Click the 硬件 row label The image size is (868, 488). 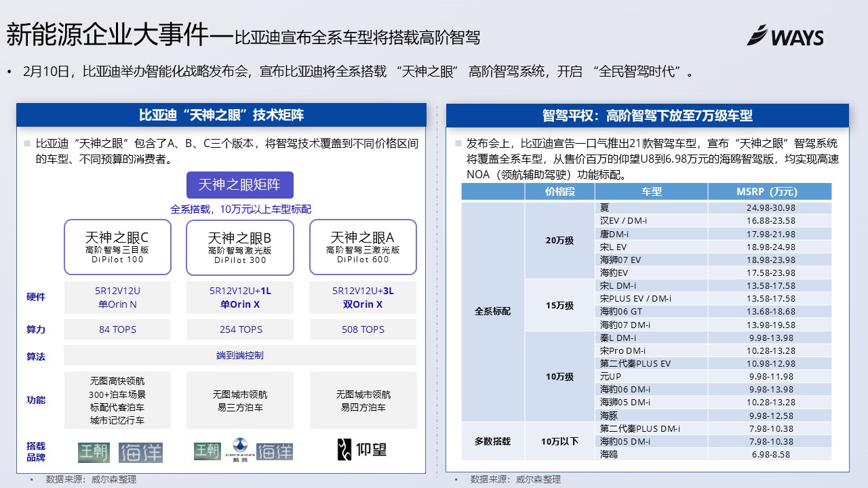(36, 298)
